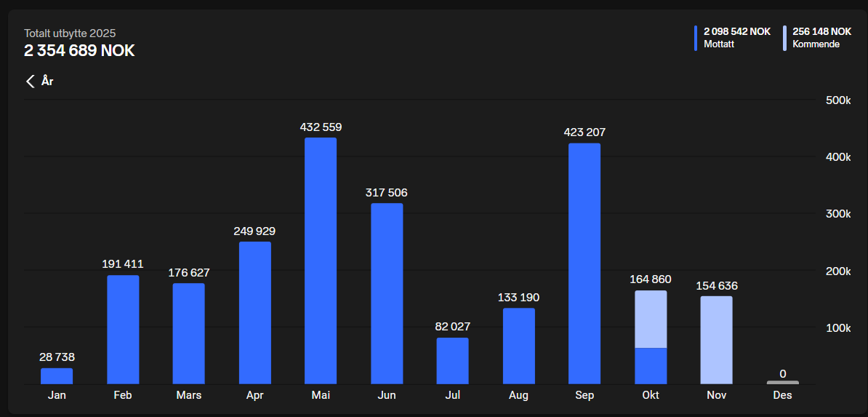The height and width of the screenshot is (417, 868).
Task: Select the Feb bar in chart
Action: point(123,330)
